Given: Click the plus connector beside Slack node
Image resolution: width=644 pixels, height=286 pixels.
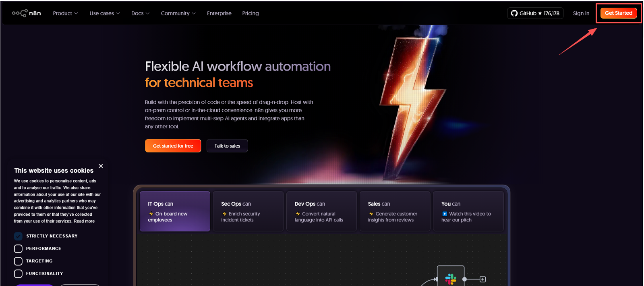Looking at the screenshot, I should click(x=482, y=279).
